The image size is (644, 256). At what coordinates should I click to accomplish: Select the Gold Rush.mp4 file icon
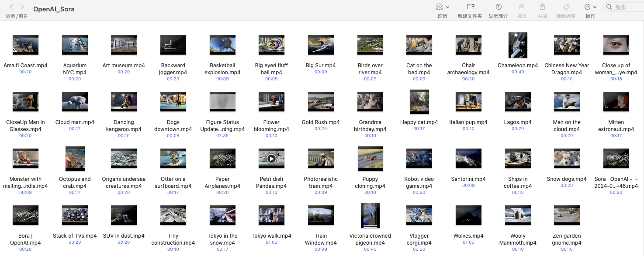tap(321, 102)
